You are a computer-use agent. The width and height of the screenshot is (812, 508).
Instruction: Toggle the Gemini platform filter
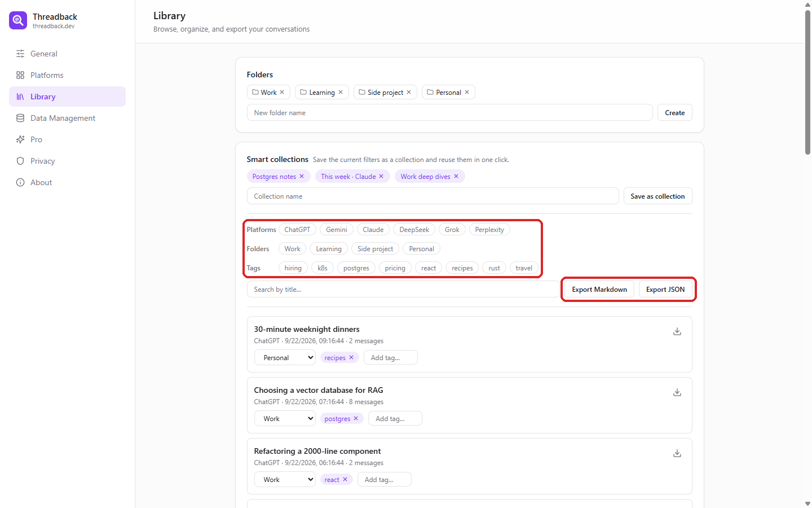[x=337, y=229]
